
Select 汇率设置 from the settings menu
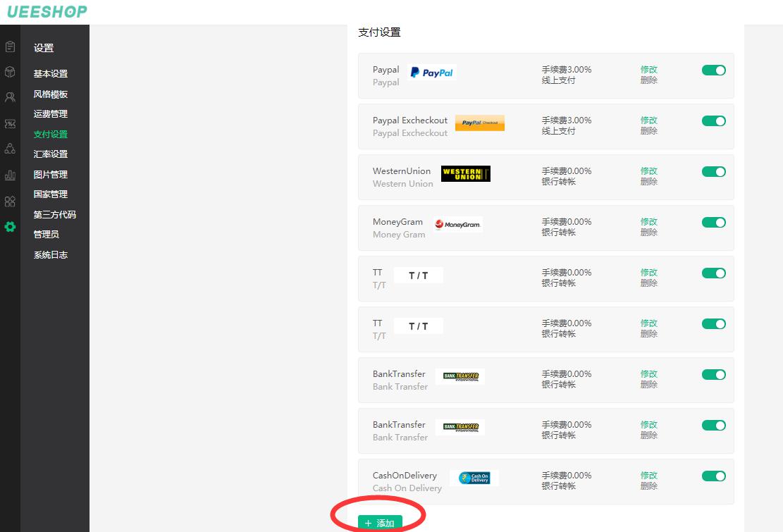point(51,154)
